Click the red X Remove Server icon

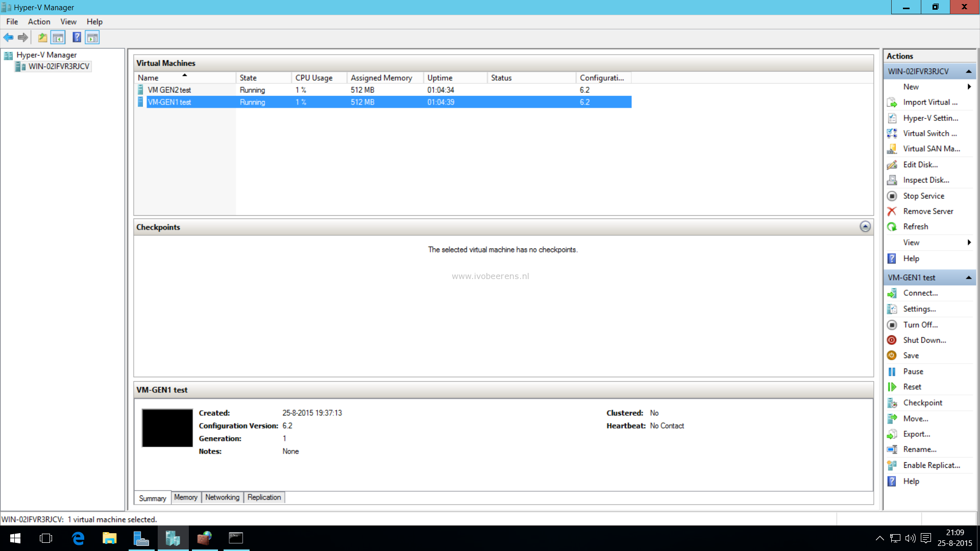coord(892,211)
